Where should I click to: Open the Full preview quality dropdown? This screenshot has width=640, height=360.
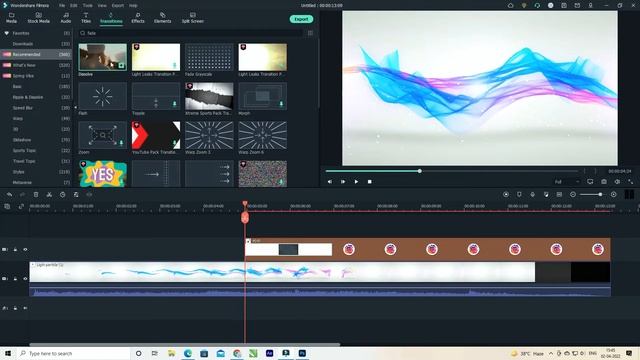pyautogui.click(x=567, y=182)
